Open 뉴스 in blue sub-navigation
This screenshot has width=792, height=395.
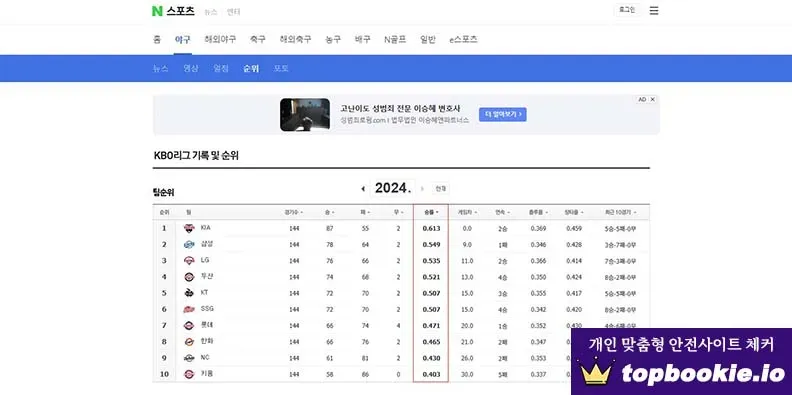pos(161,68)
